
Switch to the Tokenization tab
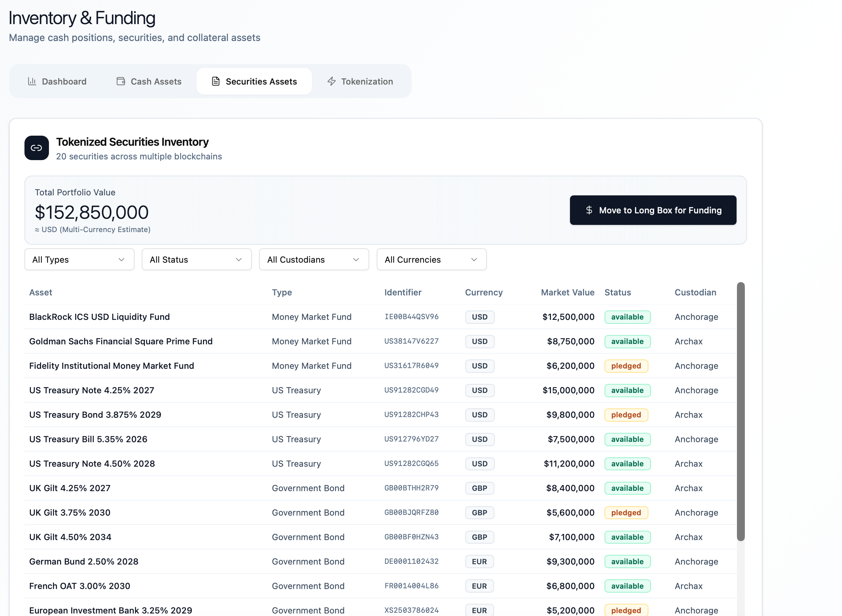[x=360, y=81]
